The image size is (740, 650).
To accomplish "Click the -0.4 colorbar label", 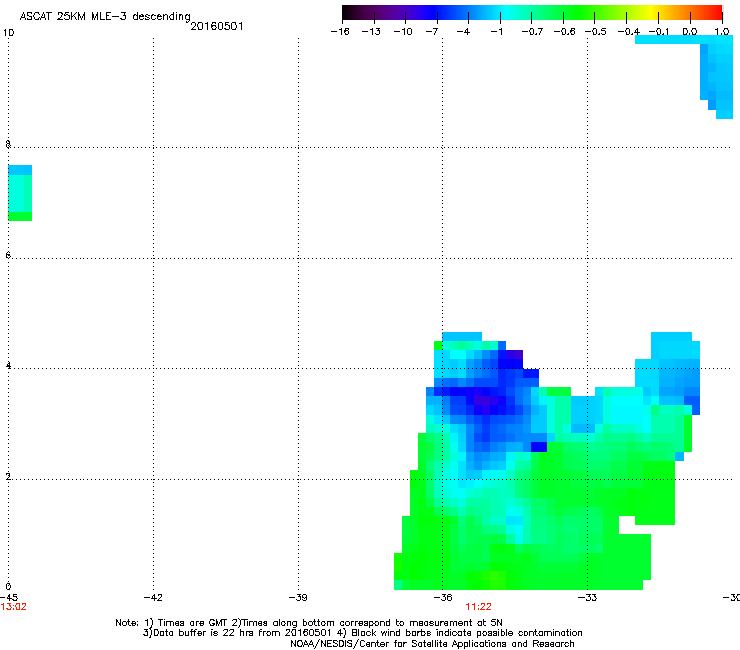I will pyautogui.click(x=629, y=32).
